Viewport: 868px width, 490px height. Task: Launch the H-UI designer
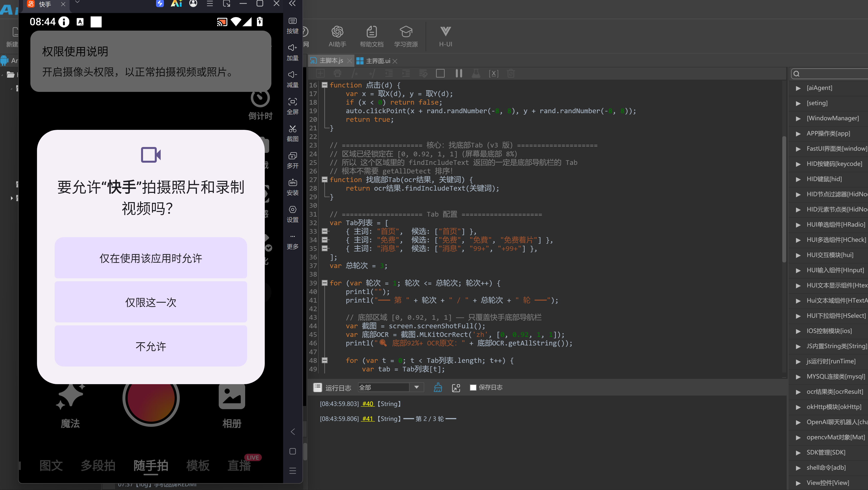tap(446, 37)
